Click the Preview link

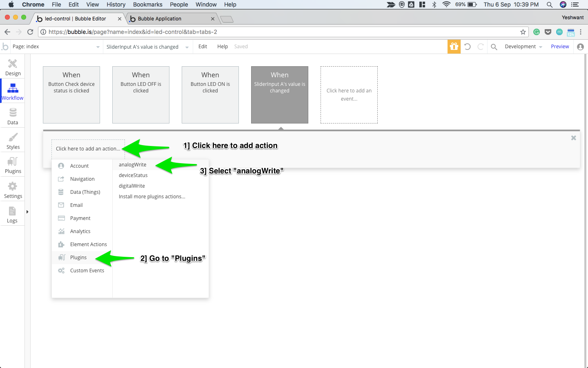(560, 47)
